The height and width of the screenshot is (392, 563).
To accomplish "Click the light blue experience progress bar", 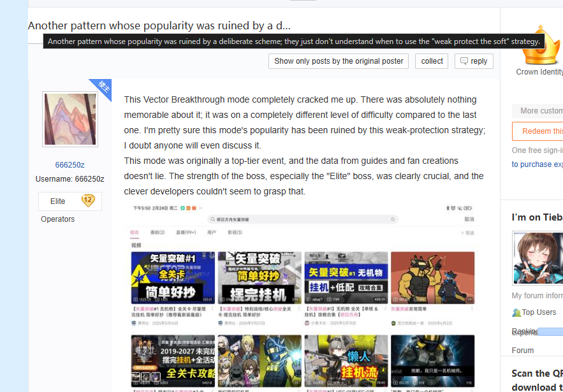I will (550, 331).
